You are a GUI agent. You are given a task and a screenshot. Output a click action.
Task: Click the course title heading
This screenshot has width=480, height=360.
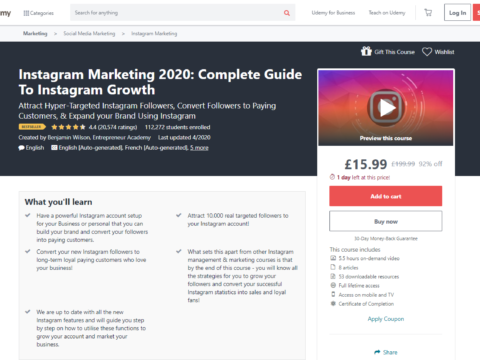pyautogui.click(x=160, y=82)
